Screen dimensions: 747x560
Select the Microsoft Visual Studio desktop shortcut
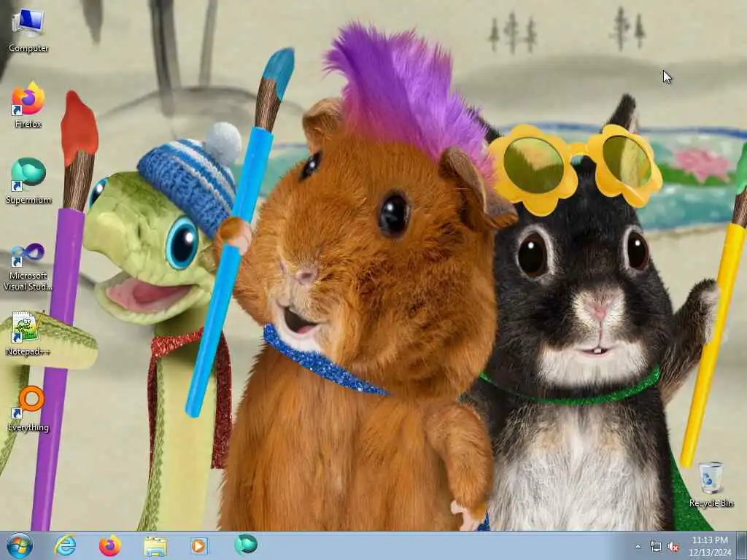pos(28,267)
